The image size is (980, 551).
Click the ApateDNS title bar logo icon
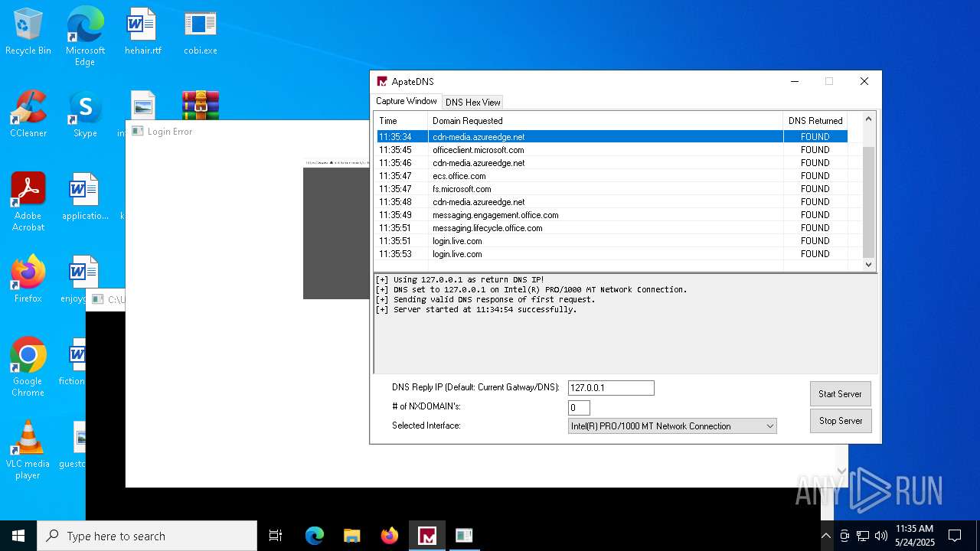(382, 81)
